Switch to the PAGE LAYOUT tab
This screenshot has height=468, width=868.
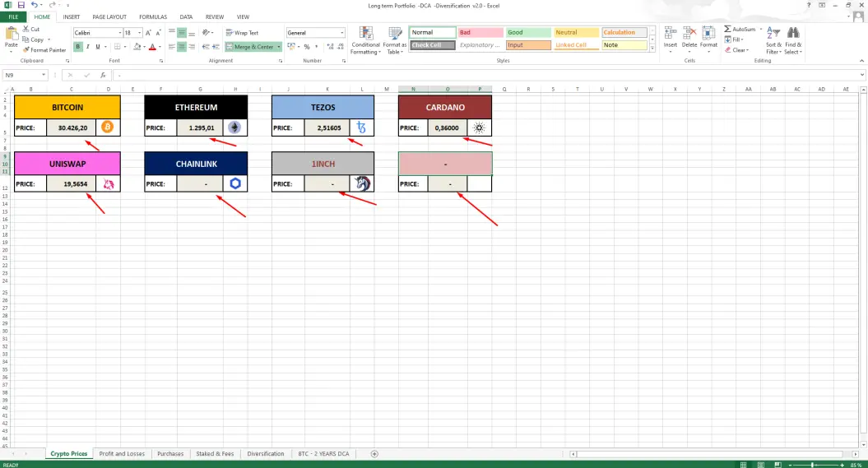click(109, 17)
